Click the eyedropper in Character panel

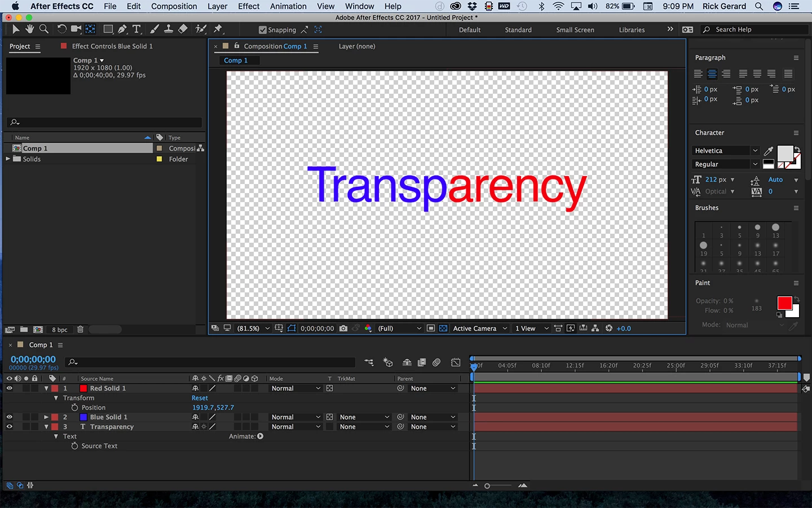(x=768, y=151)
